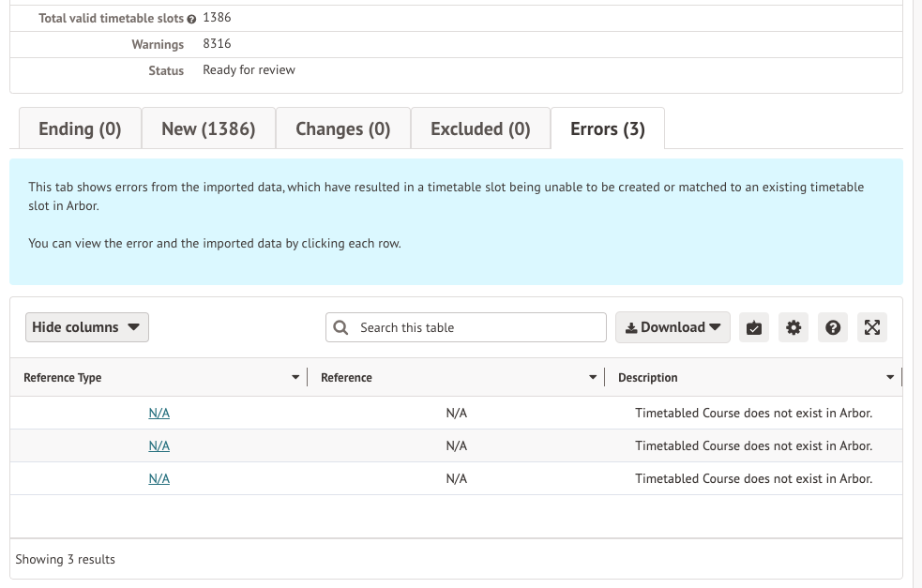The height and width of the screenshot is (588, 922).
Task: Open Reference column header dropdown arrow
Action: (593, 378)
